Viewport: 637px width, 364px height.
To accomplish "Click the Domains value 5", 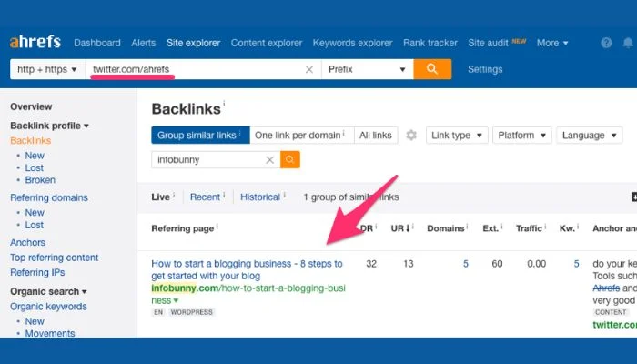I will (466, 264).
